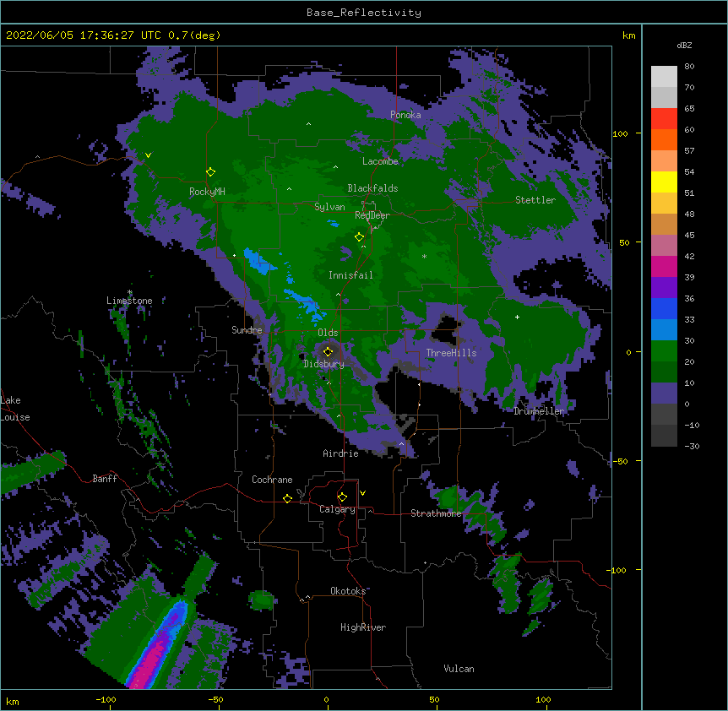Click the timestamp 2022/06/05 17:36:27 UTC
The image size is (728, 711).
pyautogui.click(x=84, y=35)
